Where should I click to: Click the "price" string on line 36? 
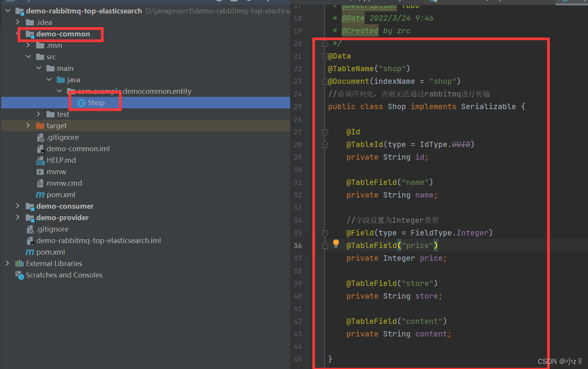[417, 245]
